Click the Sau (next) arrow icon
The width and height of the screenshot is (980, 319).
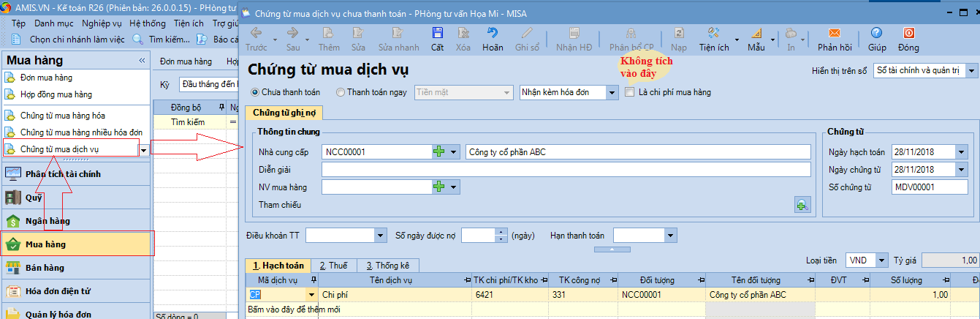coord(293,33)
